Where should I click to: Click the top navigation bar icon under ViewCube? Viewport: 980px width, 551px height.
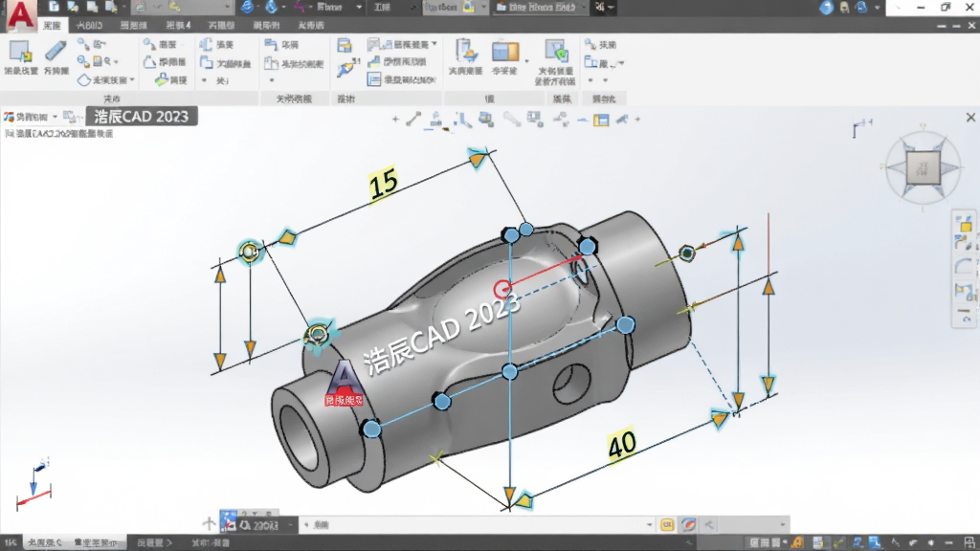[x=965, y=224]
